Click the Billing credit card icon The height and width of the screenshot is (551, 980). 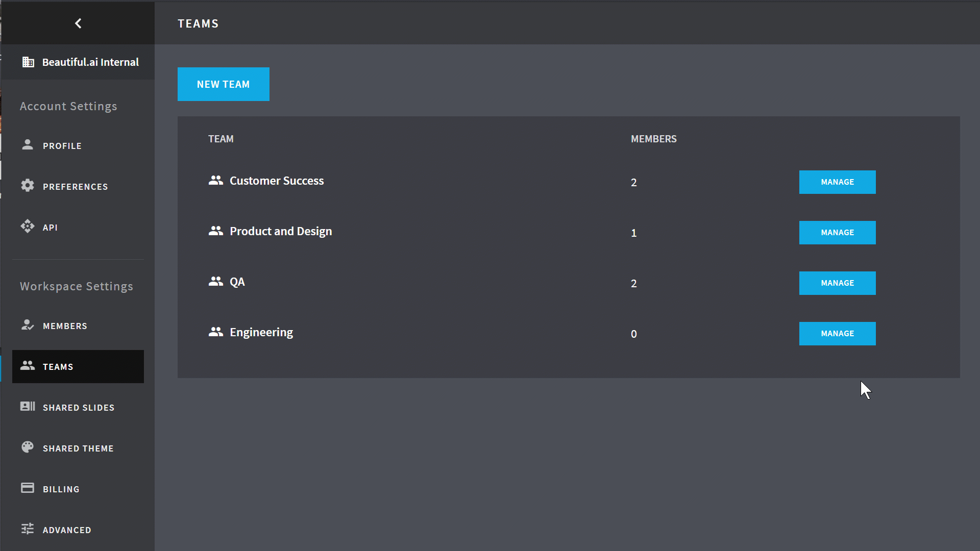28,488
